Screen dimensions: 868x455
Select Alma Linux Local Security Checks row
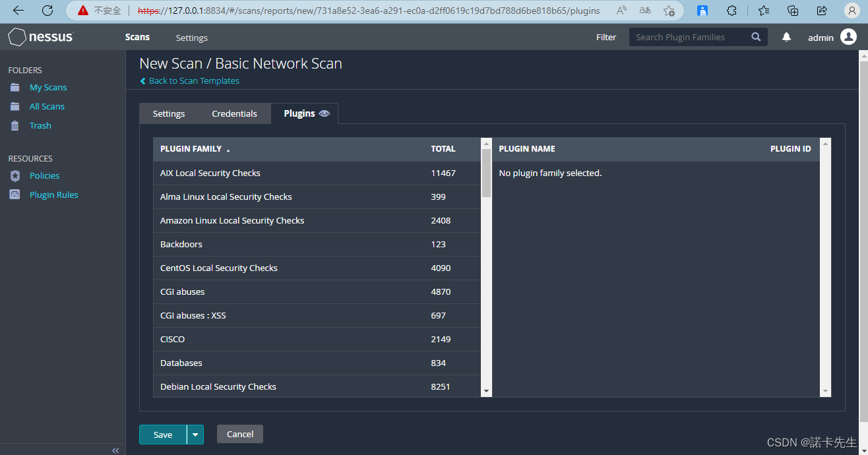click(x=317, y=197)
